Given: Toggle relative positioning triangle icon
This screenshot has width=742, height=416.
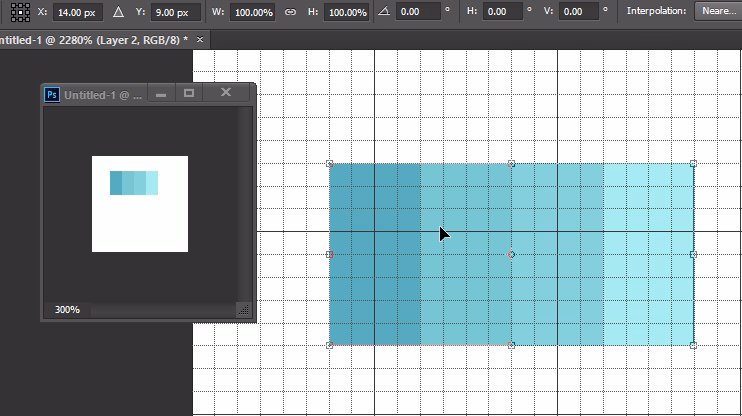Looking at the screenshot, I should click(x=118, y=12).
